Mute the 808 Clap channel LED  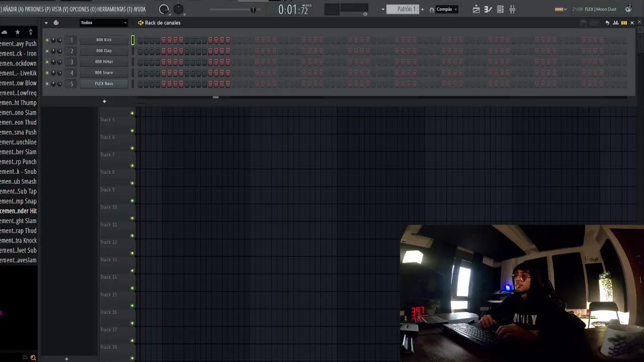pos(47,51)
